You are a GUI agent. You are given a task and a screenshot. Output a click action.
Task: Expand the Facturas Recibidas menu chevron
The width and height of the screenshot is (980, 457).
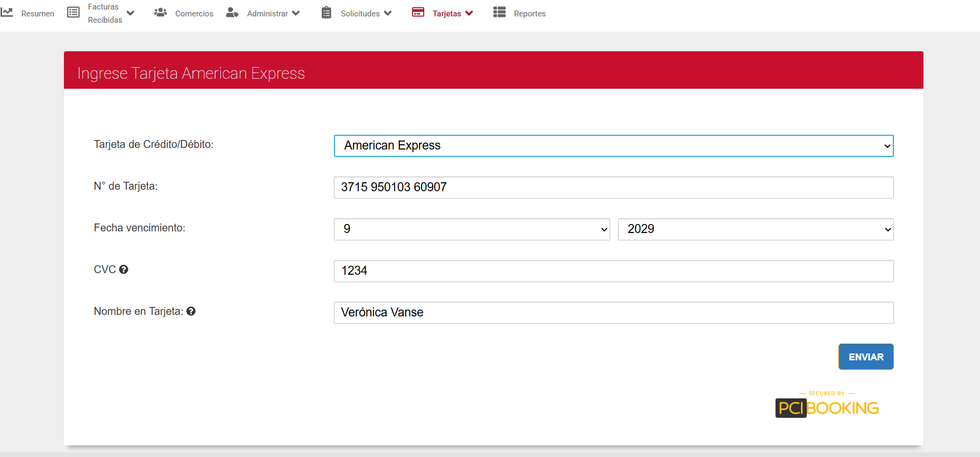[130, 13]
